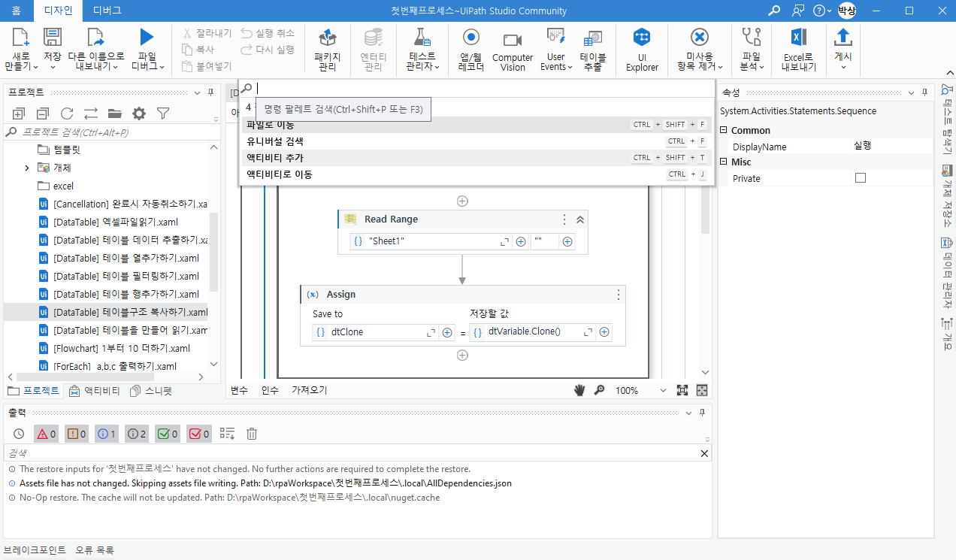Open the 가져오기 (Imports) tab

pyautogui.click(x=309, y=390)
